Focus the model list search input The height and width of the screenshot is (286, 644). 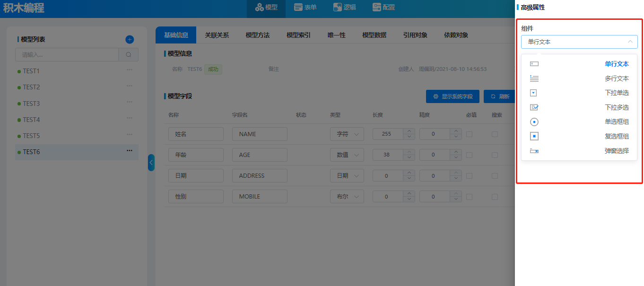tap(67, 54)
